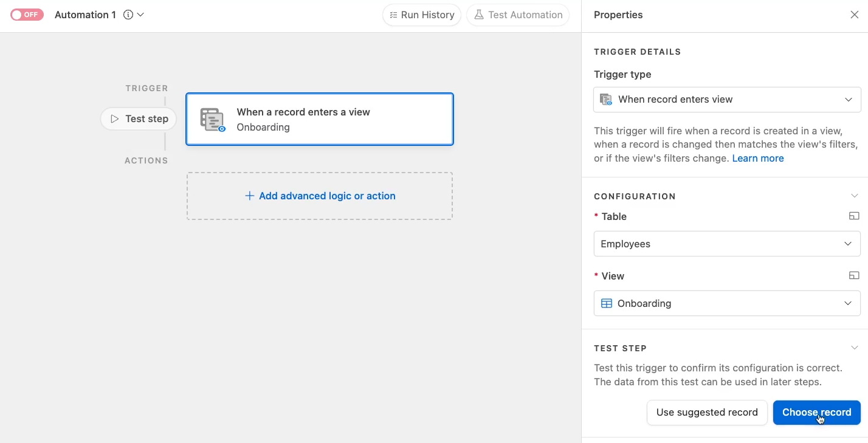Click the trigger icon in Trigger type field
Image resolution: width=868 pixels, height=443 pixels.
click(606, 99)
